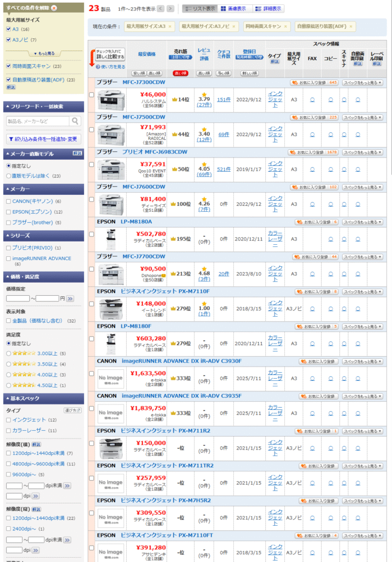
Task: Add MFC-J7300CDW to favorites
Action: 314,83
